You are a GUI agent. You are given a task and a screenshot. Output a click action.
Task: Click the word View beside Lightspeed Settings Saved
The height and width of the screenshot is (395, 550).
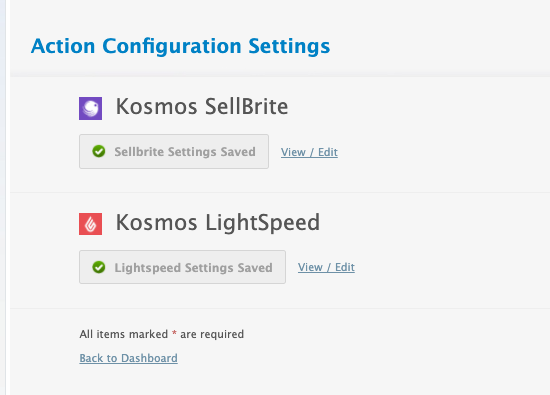coord(310,267)
